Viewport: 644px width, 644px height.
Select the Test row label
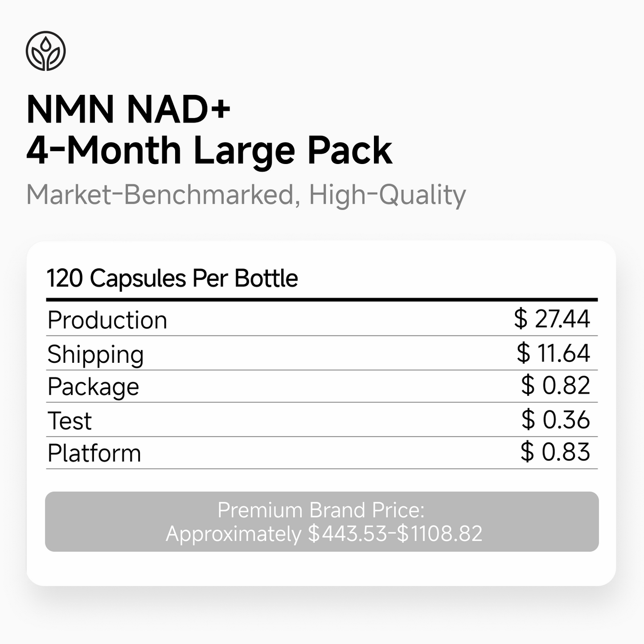point(70,421)
